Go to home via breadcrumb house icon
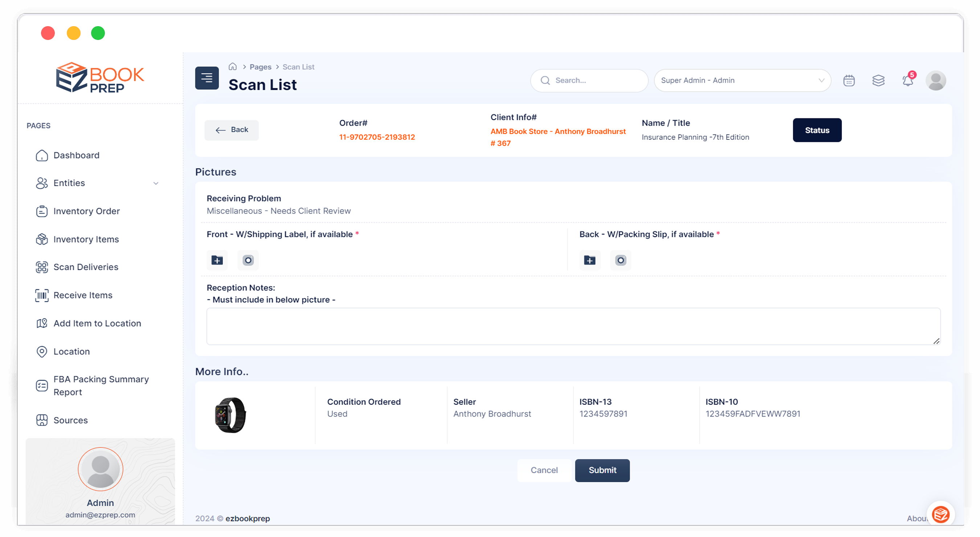Screen dimensions: 980x537 pos(232,66)
